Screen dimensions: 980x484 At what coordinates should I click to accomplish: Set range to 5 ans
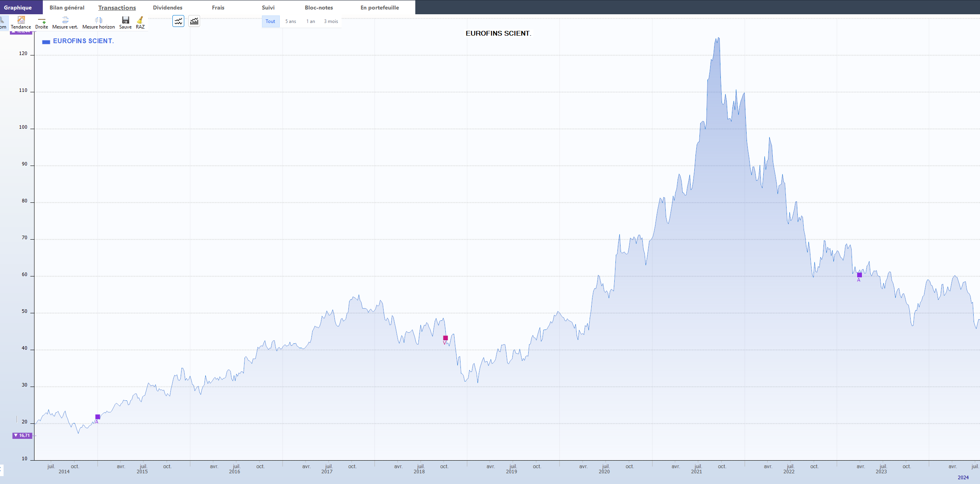point(290,21)
